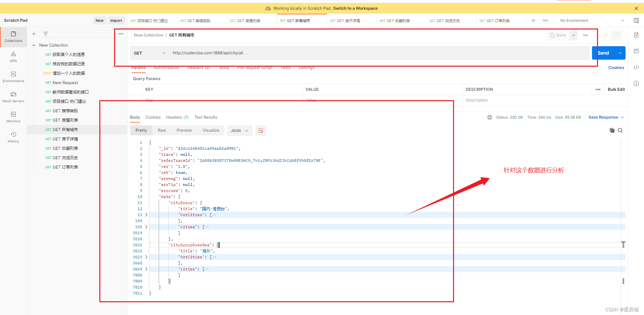Viewport: 644px width, 315px height.
Task: Click the Send button
Action: (x=603, y=53)
